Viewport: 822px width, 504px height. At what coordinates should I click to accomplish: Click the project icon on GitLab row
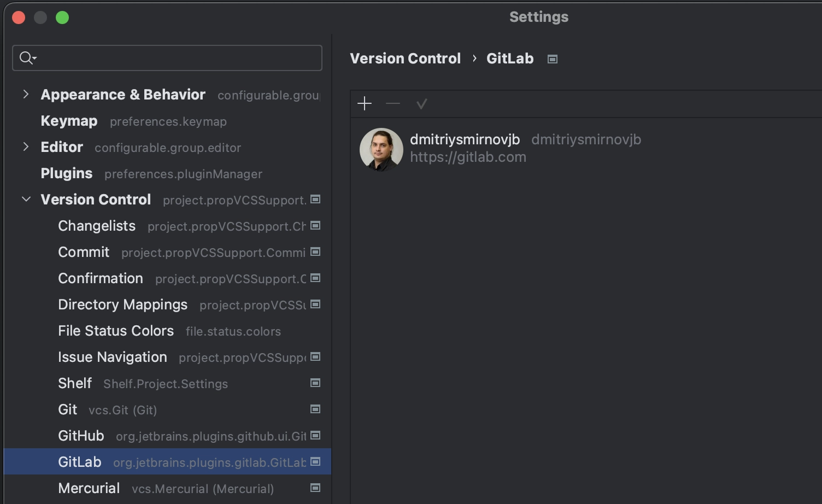315,461
